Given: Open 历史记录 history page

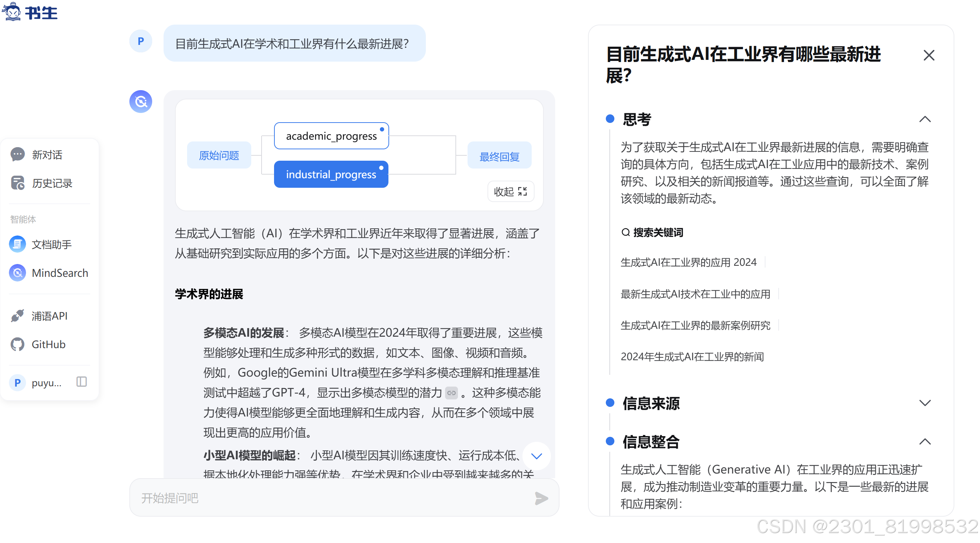Looking at the screenshot, I should (x=51, y=183).
